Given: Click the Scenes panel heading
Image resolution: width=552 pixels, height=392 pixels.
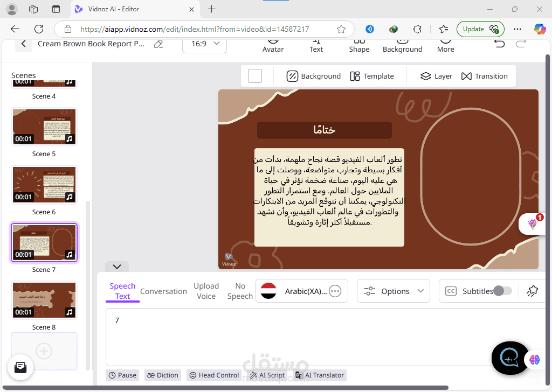Looking at the screenshot, I should coord(23,75).
